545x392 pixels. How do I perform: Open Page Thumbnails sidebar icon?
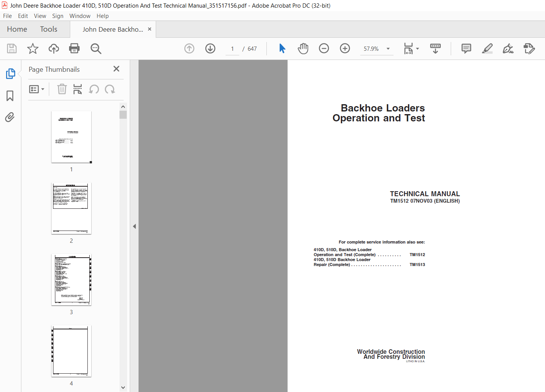pos(10,74)
